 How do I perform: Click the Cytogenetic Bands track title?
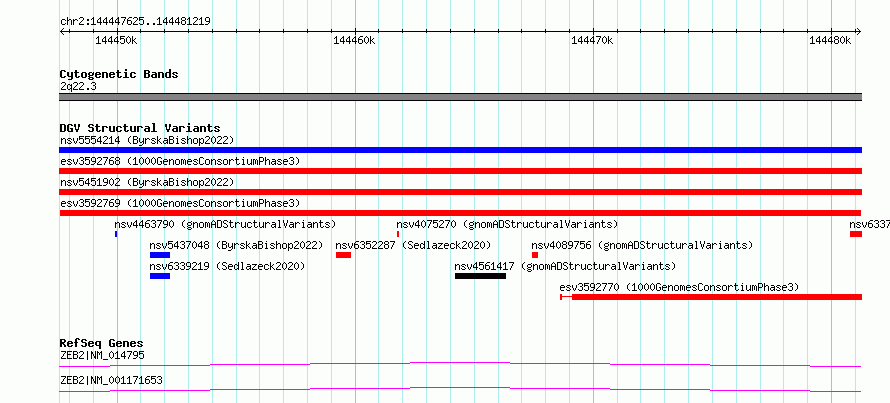point(119,74)
